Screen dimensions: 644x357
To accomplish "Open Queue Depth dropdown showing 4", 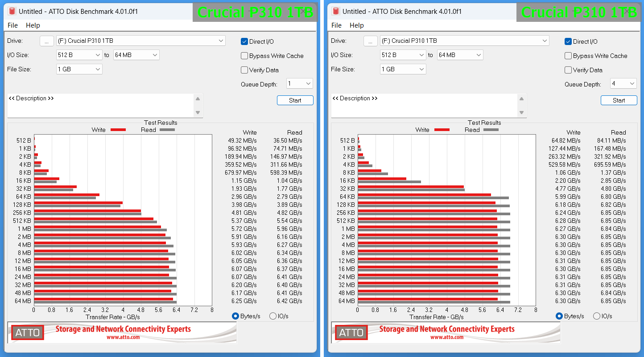I will (623, 83).
